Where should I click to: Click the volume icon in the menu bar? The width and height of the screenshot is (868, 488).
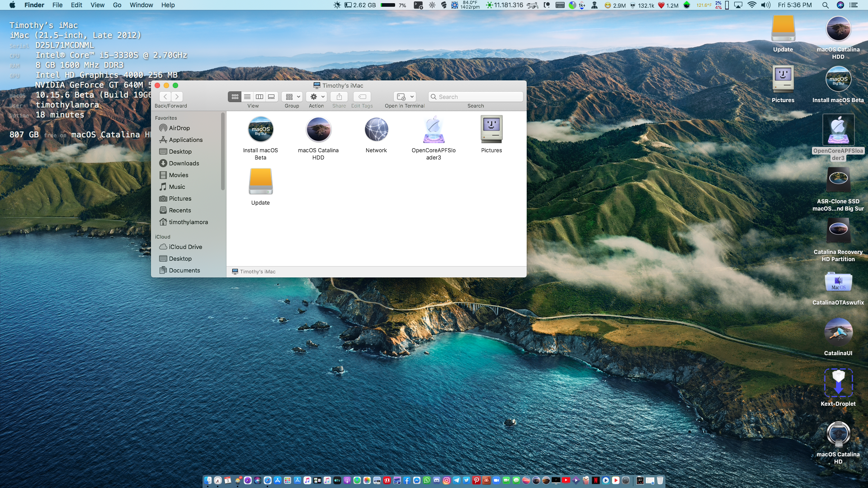tap(766, 5)
